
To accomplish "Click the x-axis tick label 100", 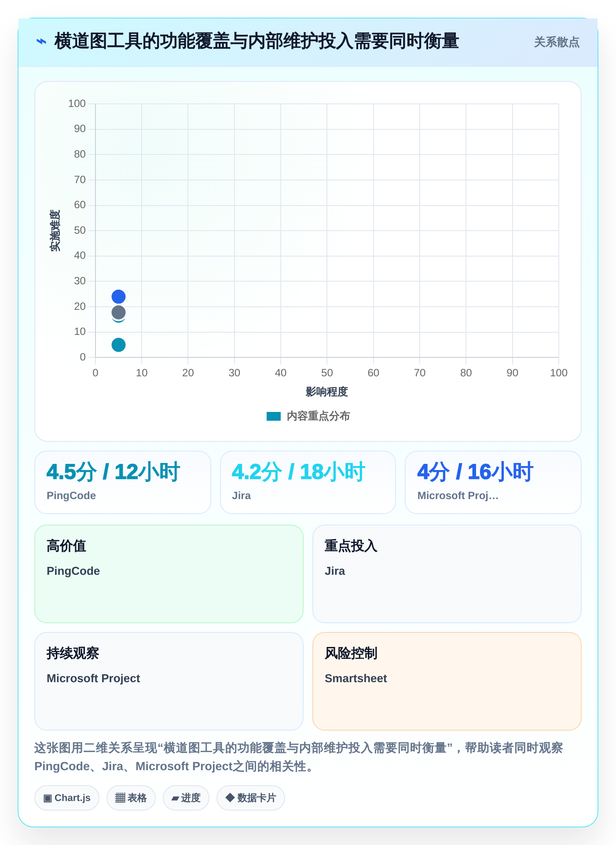I will 559,373.
